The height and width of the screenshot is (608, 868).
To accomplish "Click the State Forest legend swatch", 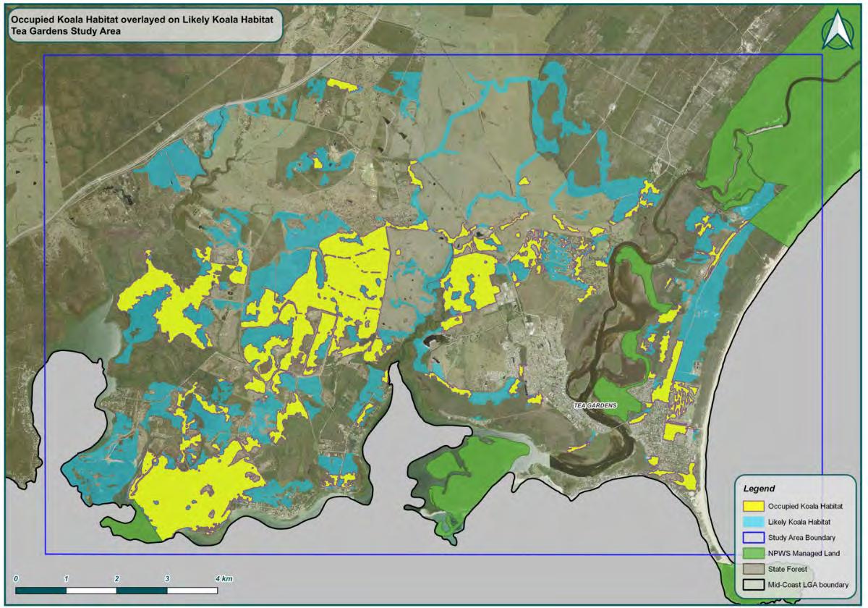I will [x=754, y=569].
